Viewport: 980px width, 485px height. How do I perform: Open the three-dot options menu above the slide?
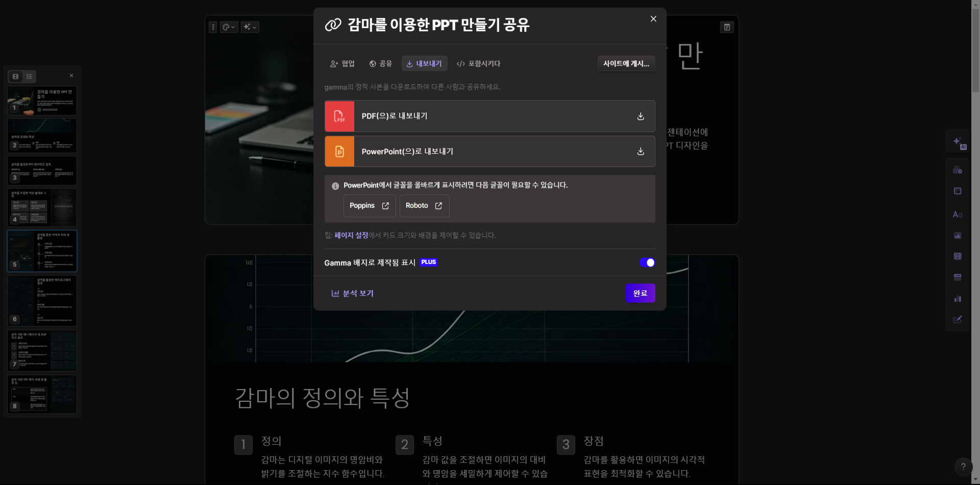pyautogui.click(x=213, y=27)
